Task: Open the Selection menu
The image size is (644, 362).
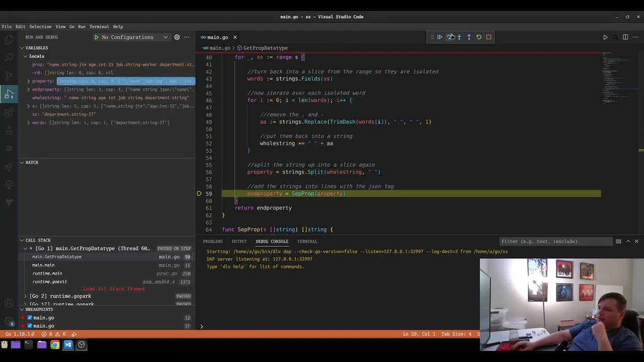Action: 40,27
